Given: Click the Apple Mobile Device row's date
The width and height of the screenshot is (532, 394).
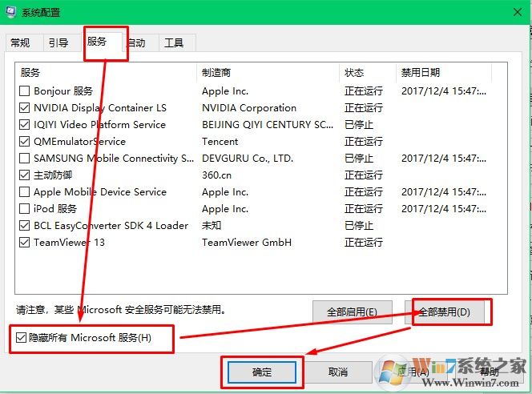Looking at the screenshot, I should (444, 192).
